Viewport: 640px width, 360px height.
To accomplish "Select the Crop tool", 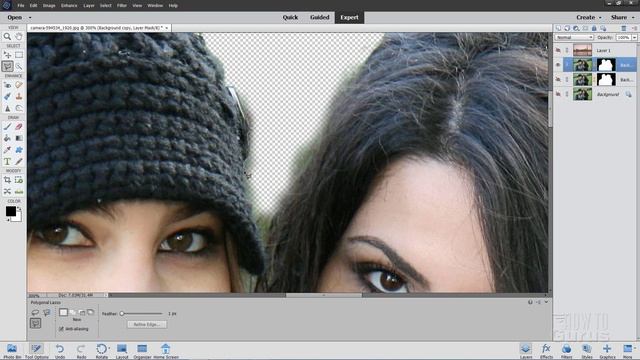I will click(7, 180).
